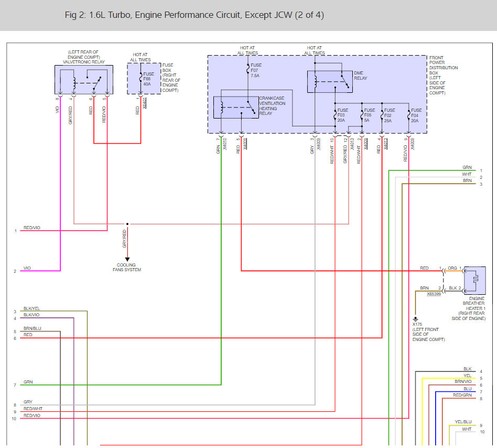Select the engine breather heater 1 component
Viewport: 497px width, 448px height.
(x=475, y=281)
